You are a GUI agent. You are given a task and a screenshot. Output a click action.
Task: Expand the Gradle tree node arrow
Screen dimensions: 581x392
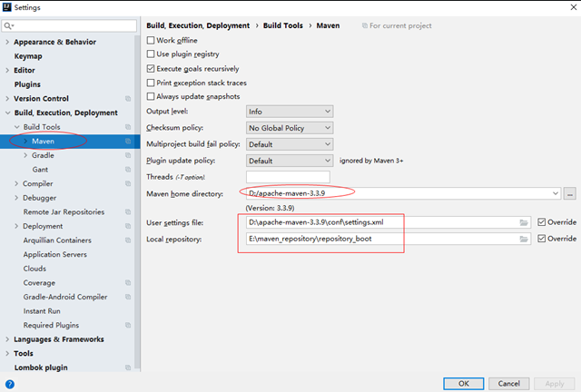[25, 155]
